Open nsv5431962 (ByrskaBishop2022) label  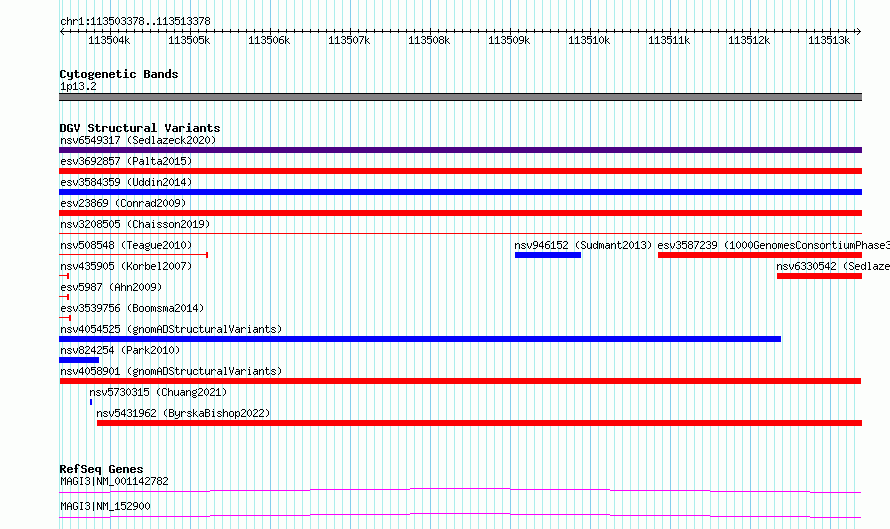tap(183, 413)
